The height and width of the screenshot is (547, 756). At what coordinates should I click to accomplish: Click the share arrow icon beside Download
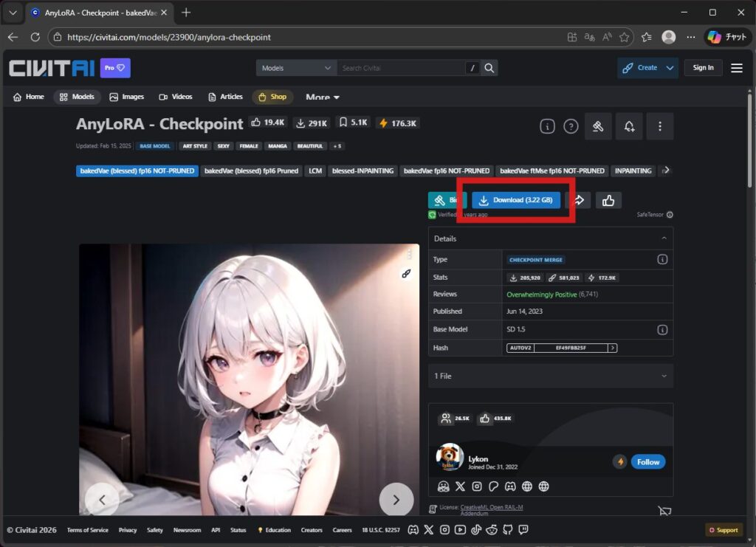(580, 200)
